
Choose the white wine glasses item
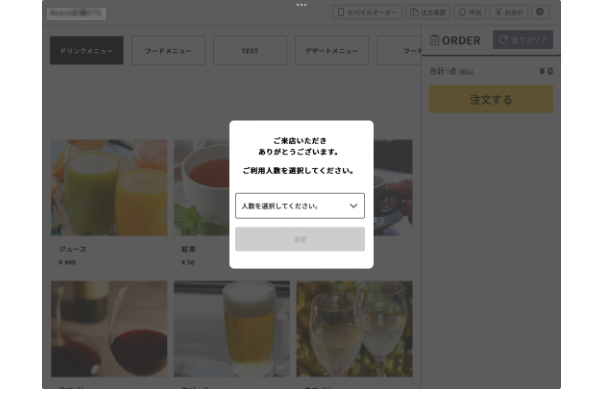click(354, 329)
